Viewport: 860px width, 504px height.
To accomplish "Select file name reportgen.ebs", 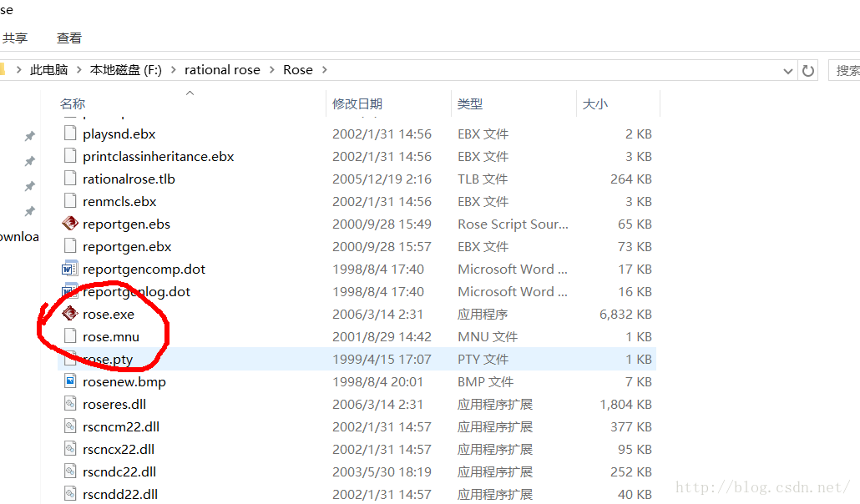I will (x=126, y=224).
